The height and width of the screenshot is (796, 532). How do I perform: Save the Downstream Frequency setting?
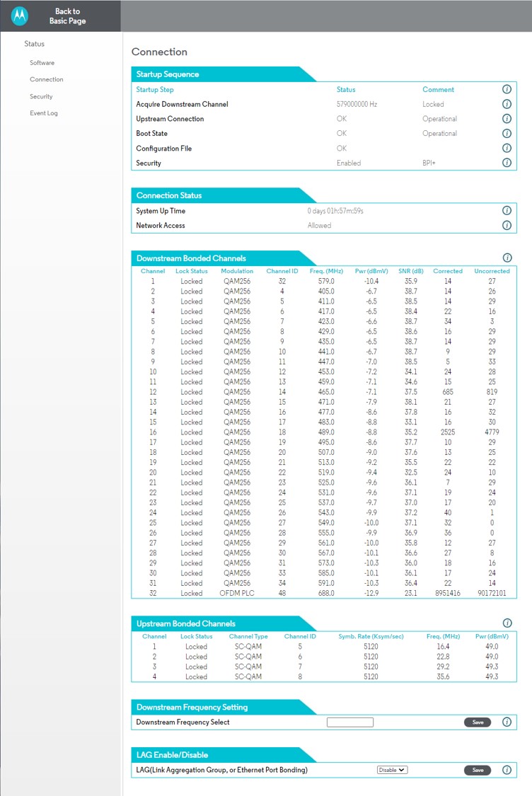pyautogui.click(x=478, y=722)
